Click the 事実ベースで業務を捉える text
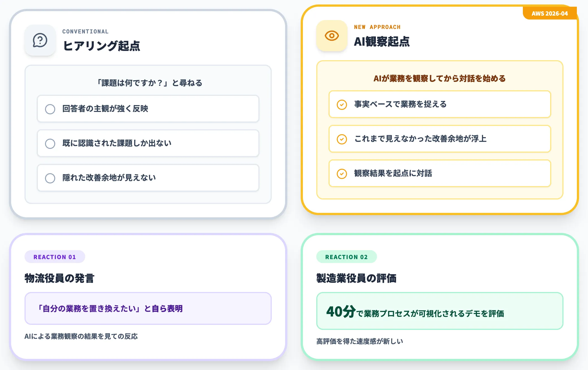The height and width of the screenshot is (370, 588). pyautogui.click(x=400, y=104)
